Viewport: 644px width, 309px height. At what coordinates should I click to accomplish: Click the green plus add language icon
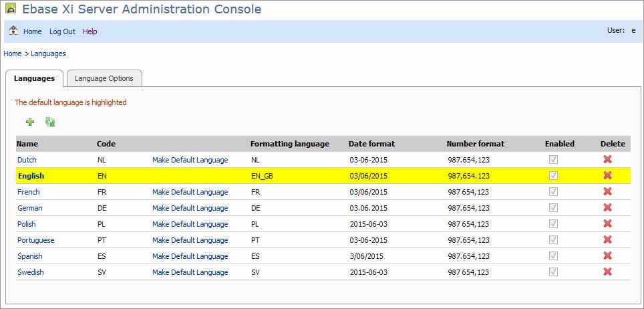click(30, 122)
